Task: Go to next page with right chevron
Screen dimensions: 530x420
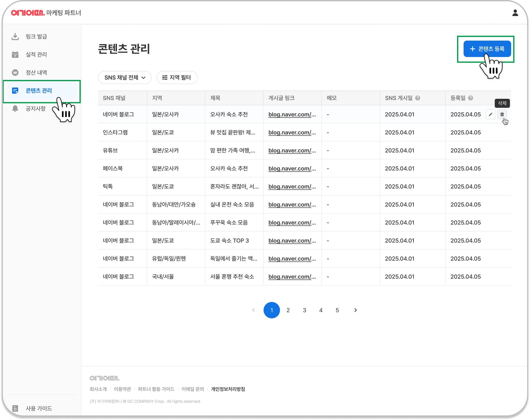Action: pos(355,310)
